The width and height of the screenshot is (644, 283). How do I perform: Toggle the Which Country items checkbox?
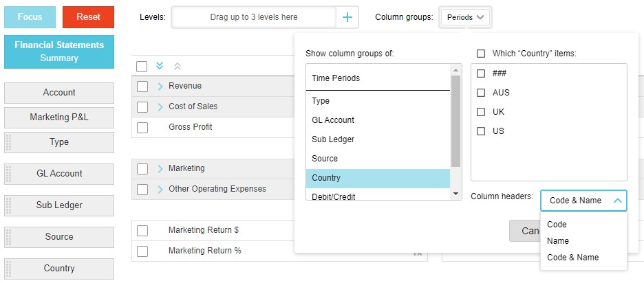481,54
